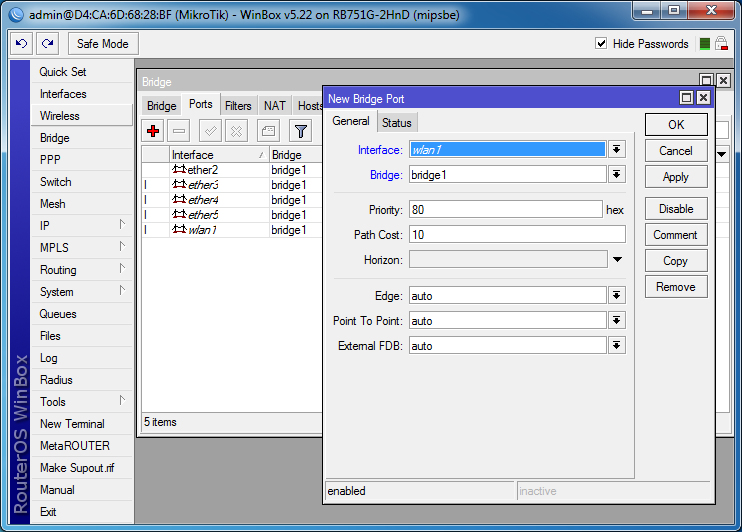Viewport: 742px width, 532px height.
Task: Select the Bridge tab in Bridge window
Action: pyautogui.click(x=161, y=106)
